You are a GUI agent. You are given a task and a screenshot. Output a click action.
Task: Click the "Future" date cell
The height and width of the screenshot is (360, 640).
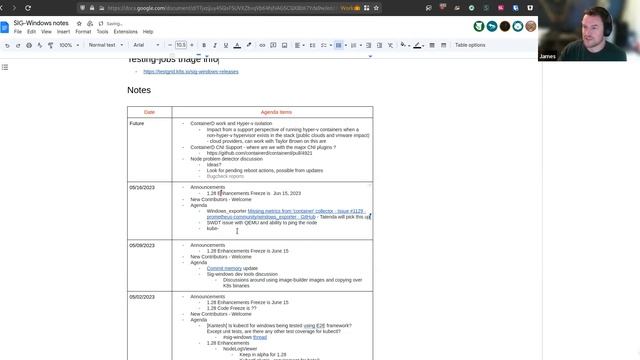coord(149,150)
